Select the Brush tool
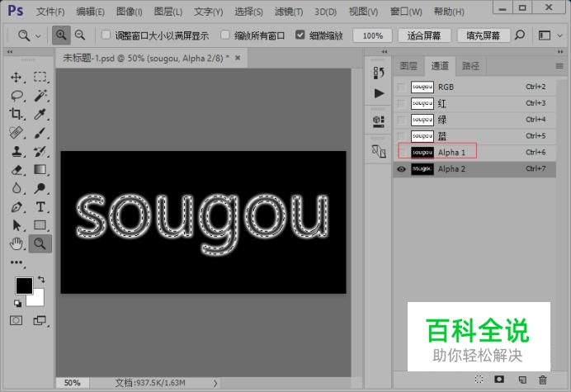 click(40, 133)
